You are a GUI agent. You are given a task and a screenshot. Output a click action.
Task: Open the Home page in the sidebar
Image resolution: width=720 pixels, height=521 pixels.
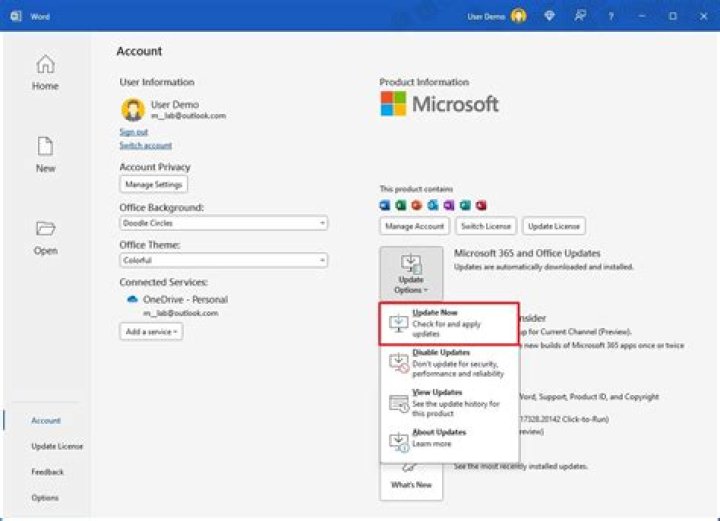(x=45, y=73)
